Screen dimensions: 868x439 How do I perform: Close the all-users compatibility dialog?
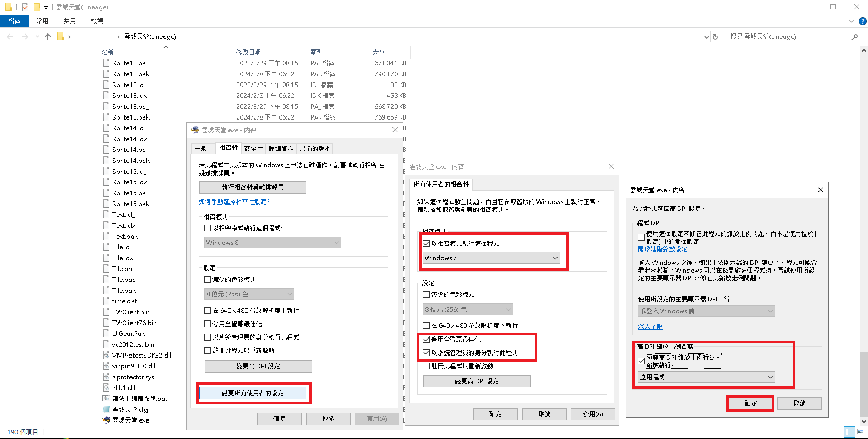(611, 166)
